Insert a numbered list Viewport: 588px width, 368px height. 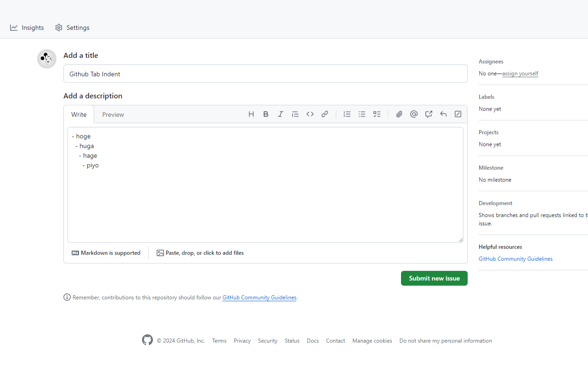point(347,114)
